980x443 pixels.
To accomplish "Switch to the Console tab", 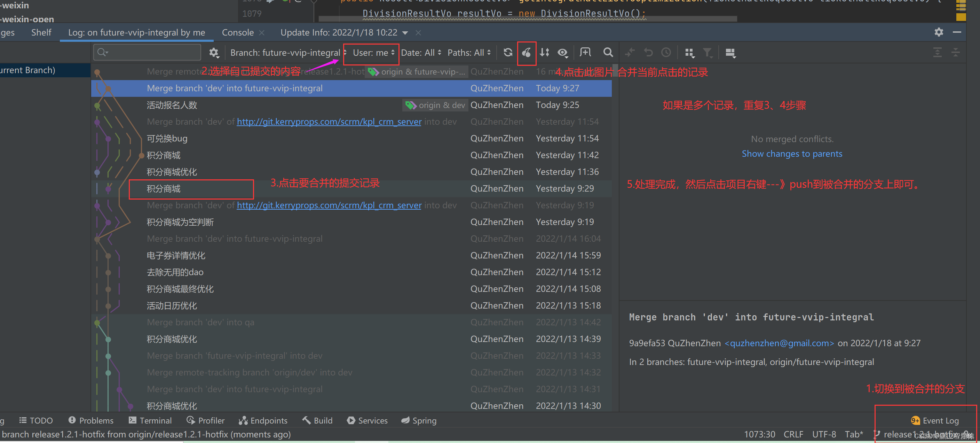I will 237,33.
